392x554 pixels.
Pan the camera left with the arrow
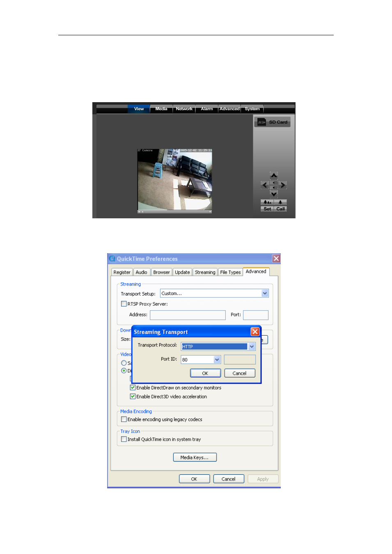(x=265, y=185)
